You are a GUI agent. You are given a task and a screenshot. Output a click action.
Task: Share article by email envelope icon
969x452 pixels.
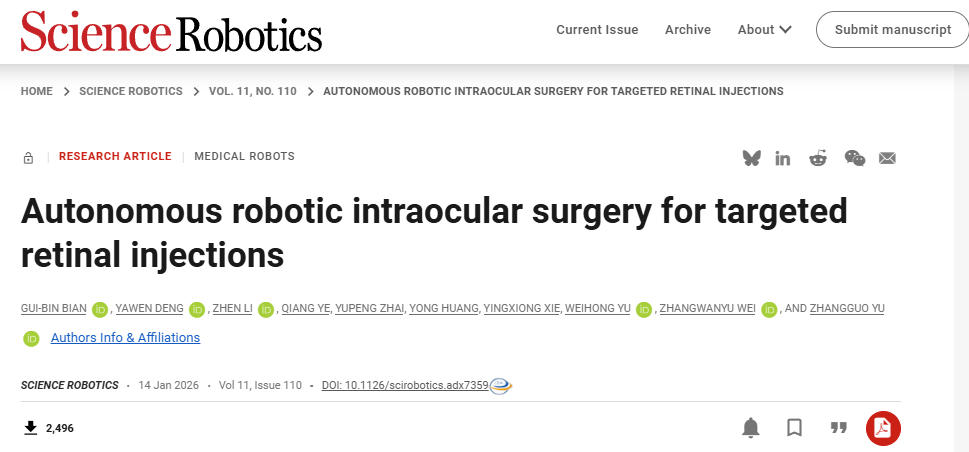click(887, 158)
